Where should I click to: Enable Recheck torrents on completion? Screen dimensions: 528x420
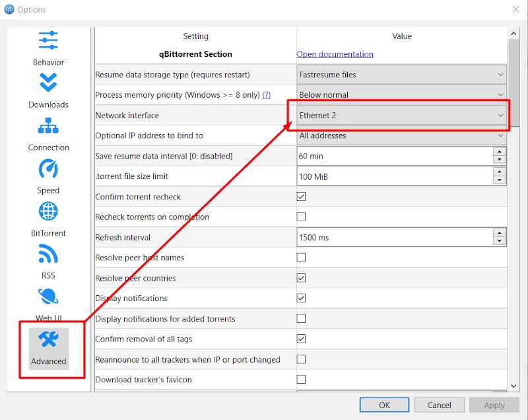(302, 217)
